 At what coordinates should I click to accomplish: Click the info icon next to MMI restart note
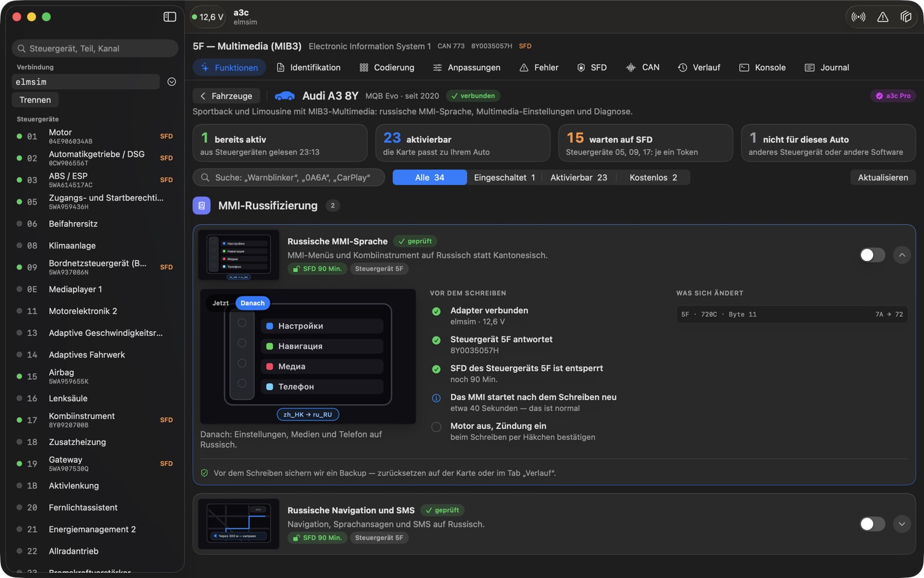[x=437, y=398]
